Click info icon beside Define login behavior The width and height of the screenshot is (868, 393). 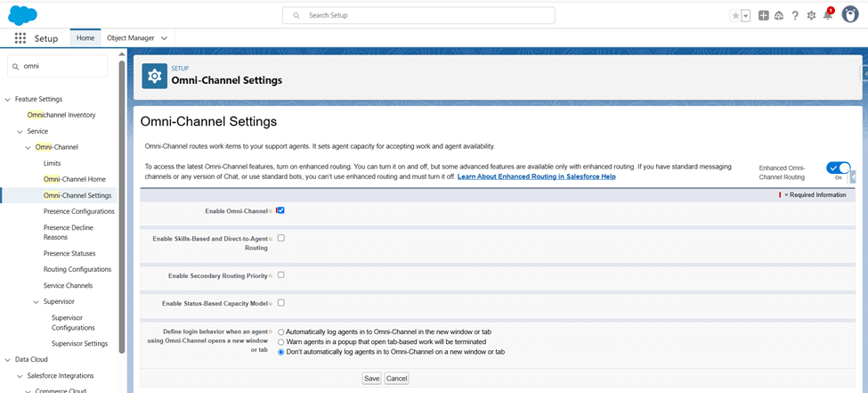tap(271, 332)
